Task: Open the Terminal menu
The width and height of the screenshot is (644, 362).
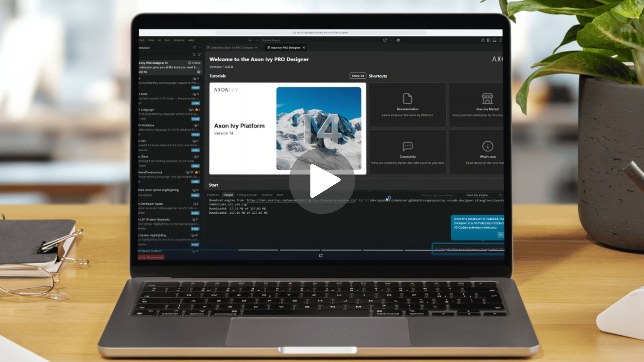Action: pyautogui.click(x=179, y=40)
